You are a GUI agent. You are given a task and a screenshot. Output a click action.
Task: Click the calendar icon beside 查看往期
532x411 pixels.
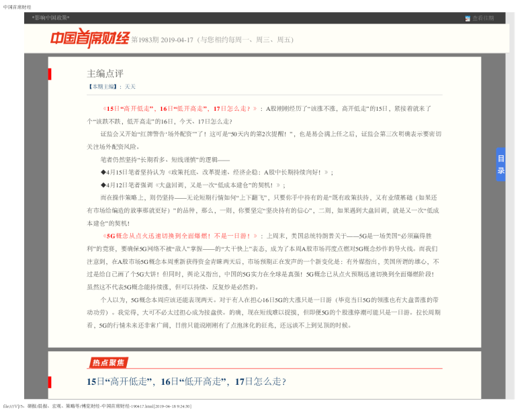468,19
